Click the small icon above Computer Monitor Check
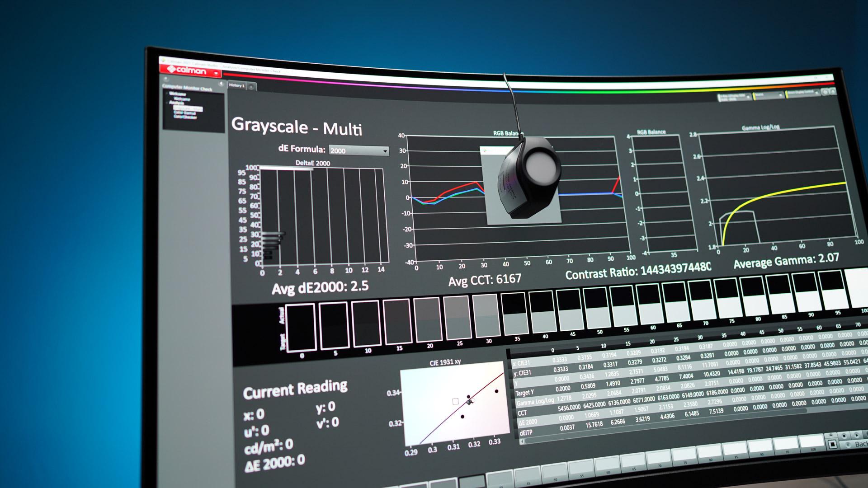Image resolution: width=868 pixels, height=488 pixels. pyautogui.click(x=165, y=79)
